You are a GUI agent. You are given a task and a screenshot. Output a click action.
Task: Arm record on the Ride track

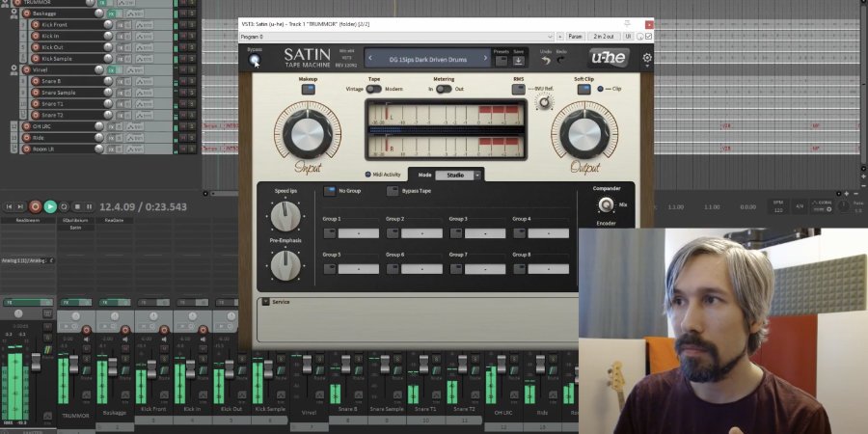tap(26, 138)
